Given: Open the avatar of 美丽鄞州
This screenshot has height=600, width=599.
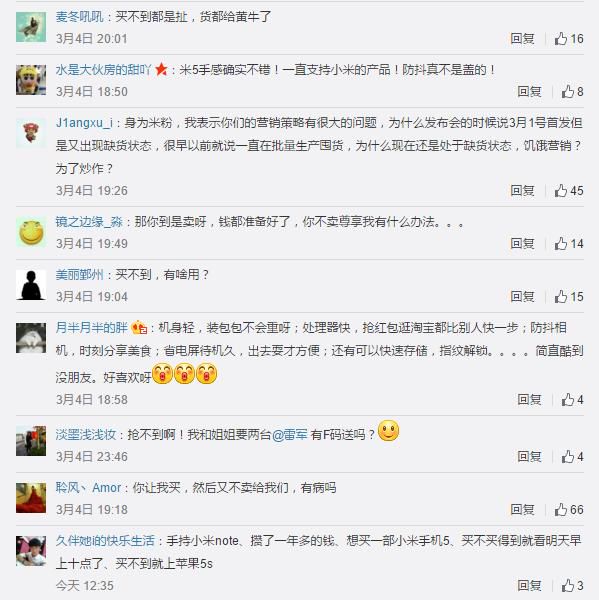Looking at the screenshot, I should tap(31, 285).
